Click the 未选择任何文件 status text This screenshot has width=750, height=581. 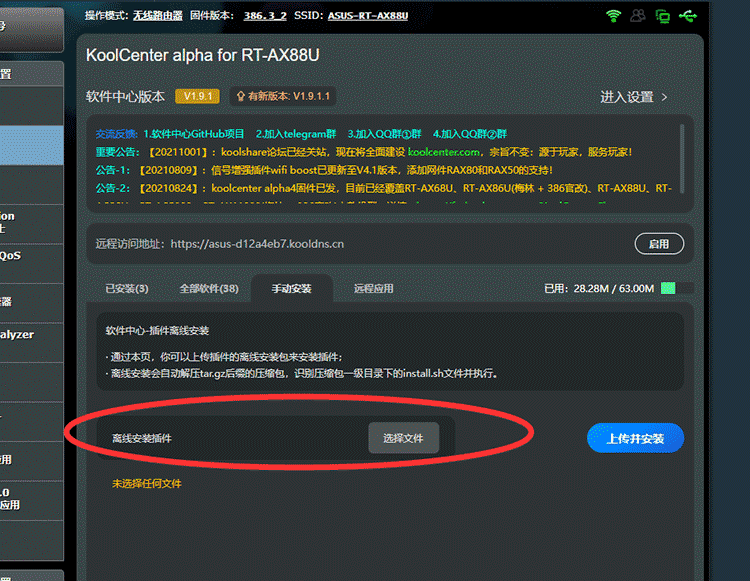point(147,484)
